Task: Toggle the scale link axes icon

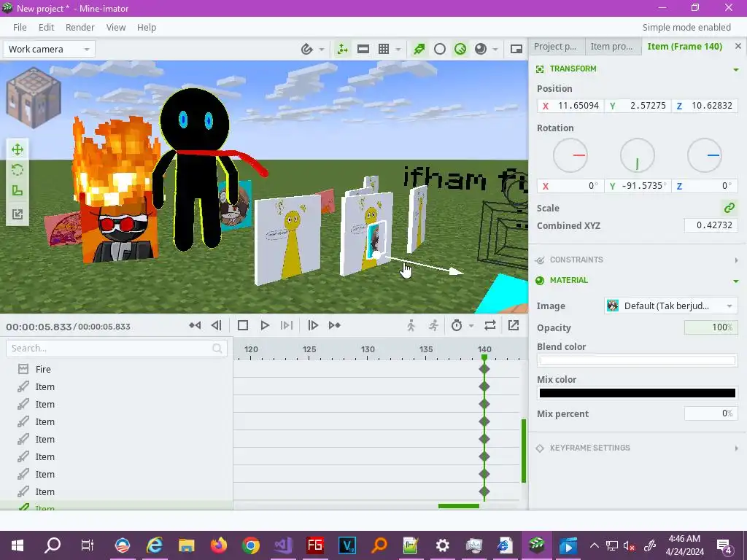Action: pos(729,208)
